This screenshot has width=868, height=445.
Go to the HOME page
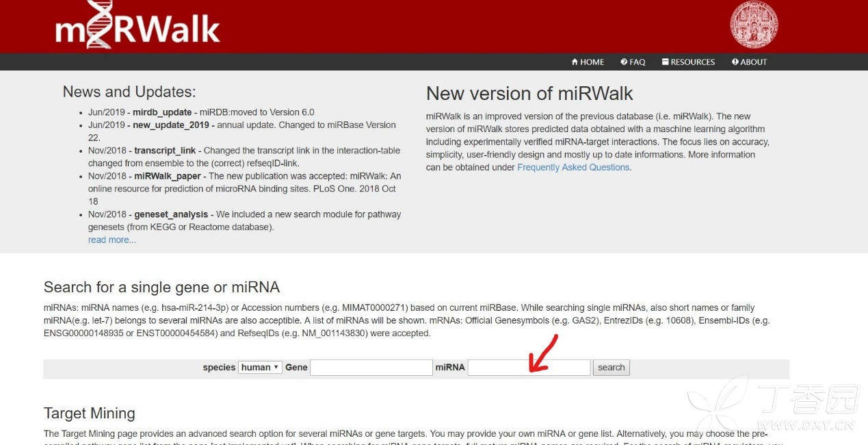coord(588,62)
